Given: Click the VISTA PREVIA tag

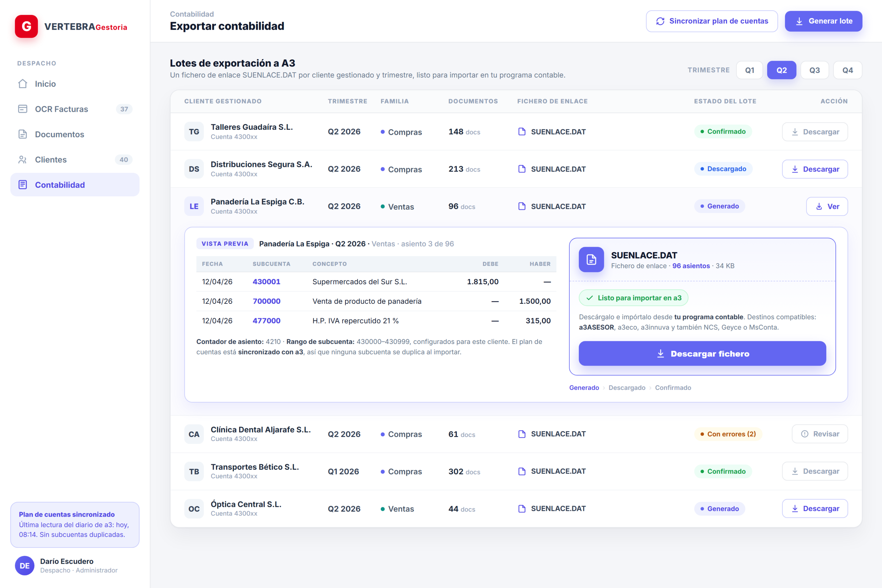Looking at the screenshot, I should (x=225, y=244).
